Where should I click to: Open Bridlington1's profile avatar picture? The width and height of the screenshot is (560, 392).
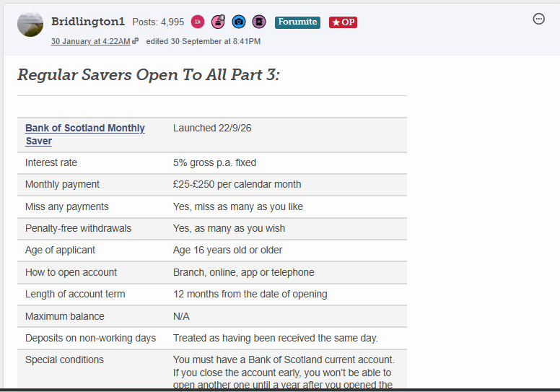30,24
